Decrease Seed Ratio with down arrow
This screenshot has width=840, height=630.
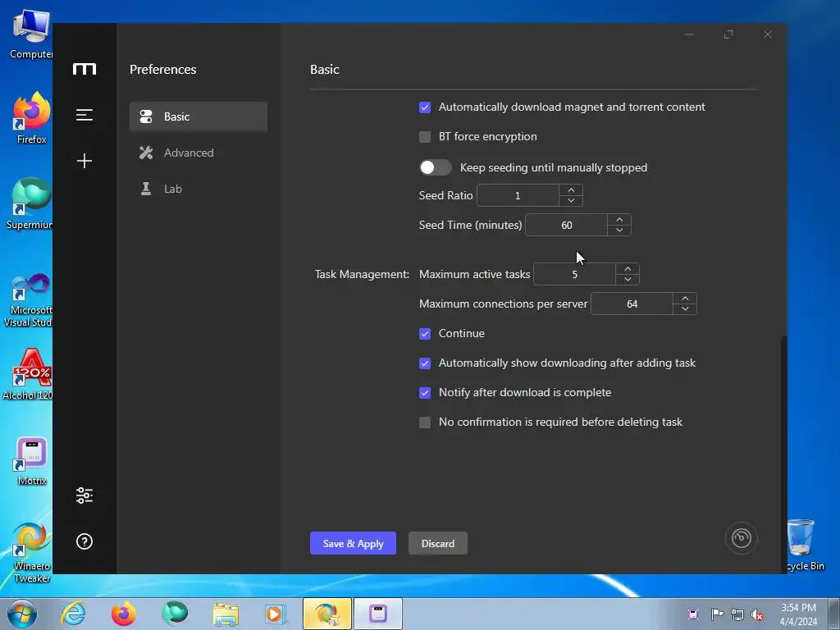click(571, 200)
